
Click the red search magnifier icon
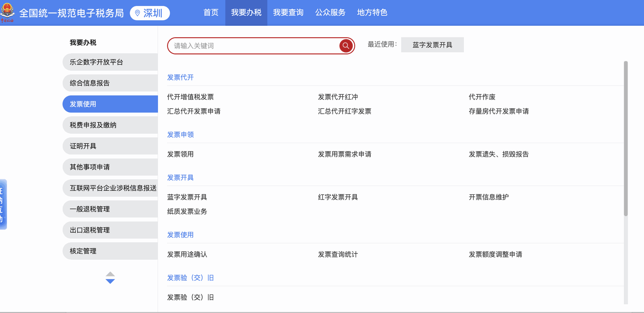[x=346, y=46]
